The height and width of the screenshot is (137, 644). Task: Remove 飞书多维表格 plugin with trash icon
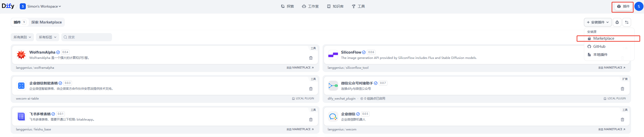click(x=311, y=120)
